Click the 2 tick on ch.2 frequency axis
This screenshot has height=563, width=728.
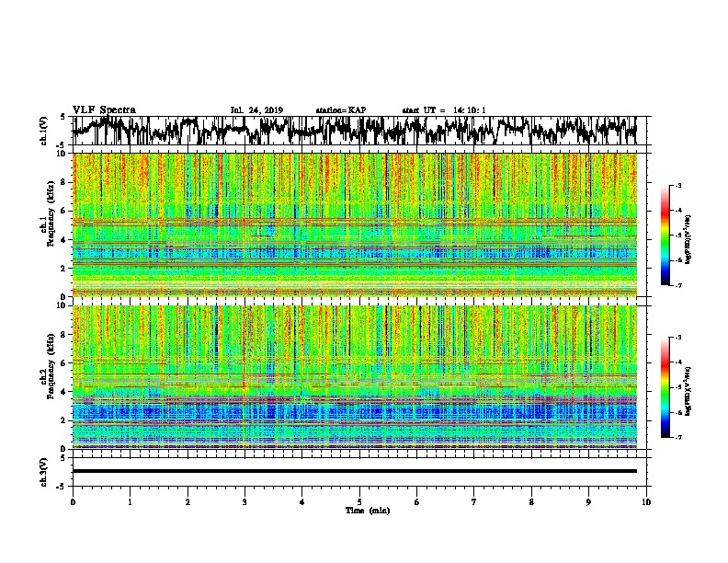(x=63, y=420)
